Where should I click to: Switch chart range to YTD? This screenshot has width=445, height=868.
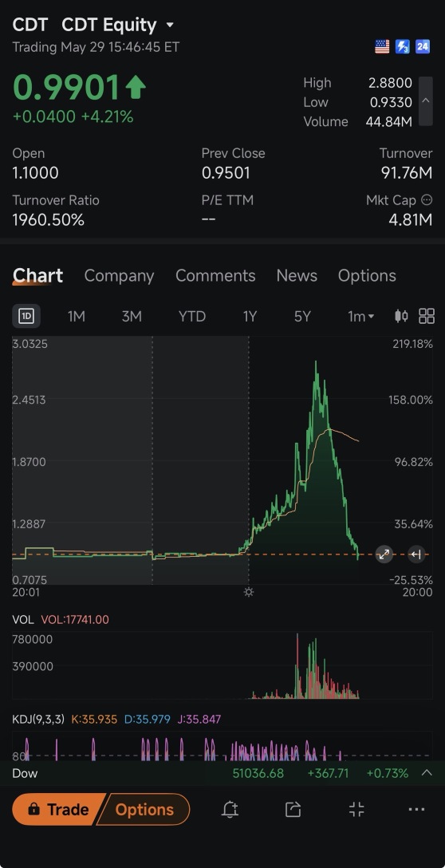(192, 316)
